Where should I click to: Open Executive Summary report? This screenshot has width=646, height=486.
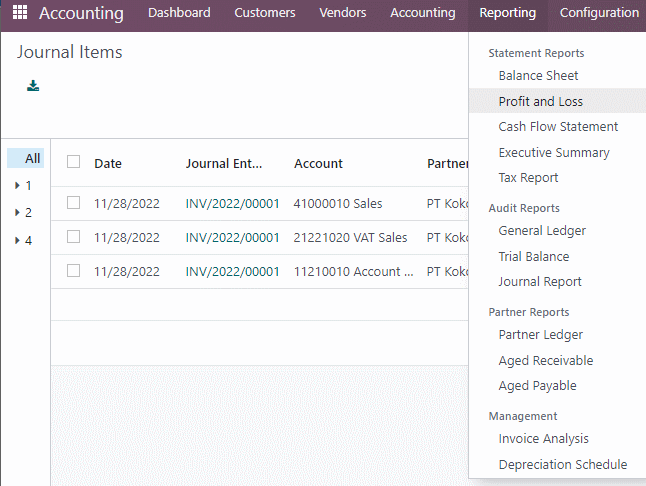554,152
